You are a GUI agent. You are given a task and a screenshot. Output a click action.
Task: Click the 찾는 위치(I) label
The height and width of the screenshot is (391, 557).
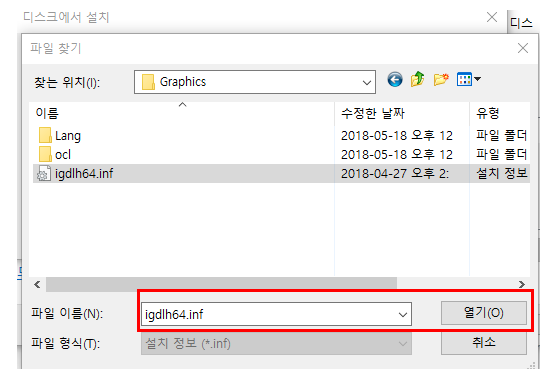(67, 82)
